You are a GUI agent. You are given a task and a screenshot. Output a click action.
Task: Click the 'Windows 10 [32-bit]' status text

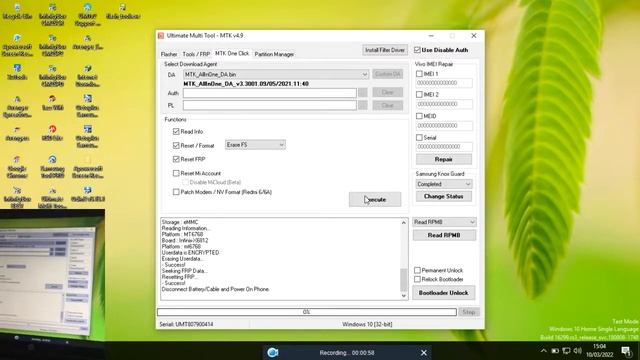(367, 324)
